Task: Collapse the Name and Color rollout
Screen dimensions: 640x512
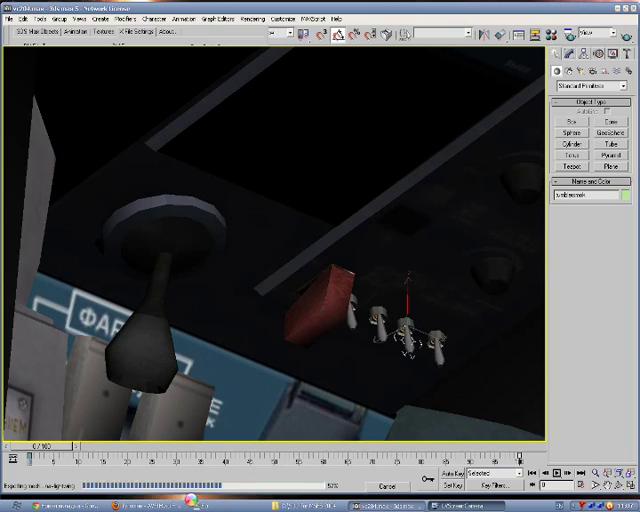Action: pos(591,181)
